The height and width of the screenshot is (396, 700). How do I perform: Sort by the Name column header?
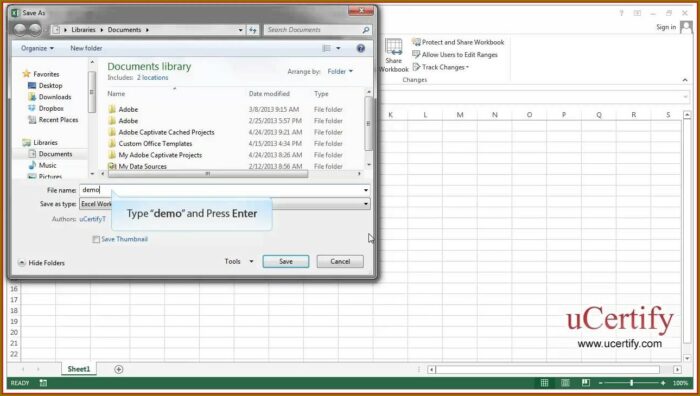[x=116, y=94]
